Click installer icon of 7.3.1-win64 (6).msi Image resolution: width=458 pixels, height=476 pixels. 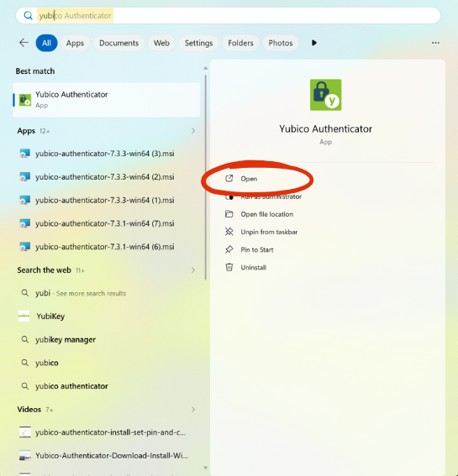tap(24, 247)
